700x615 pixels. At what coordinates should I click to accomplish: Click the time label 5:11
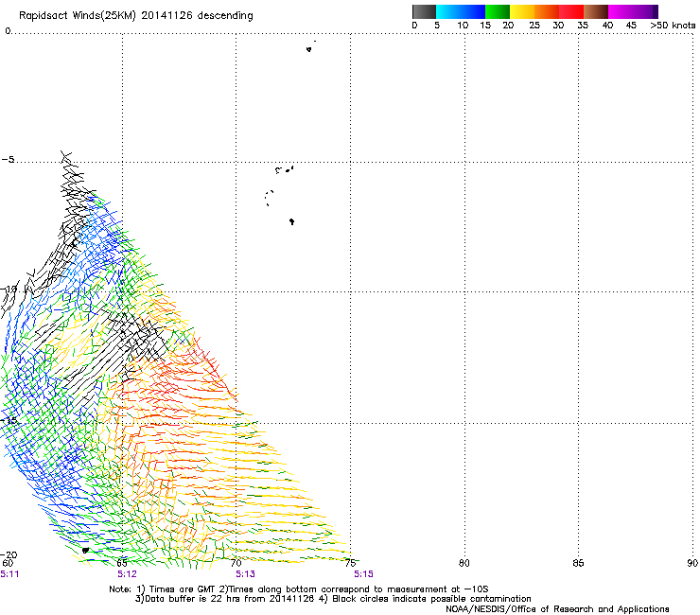coord(9,574)
